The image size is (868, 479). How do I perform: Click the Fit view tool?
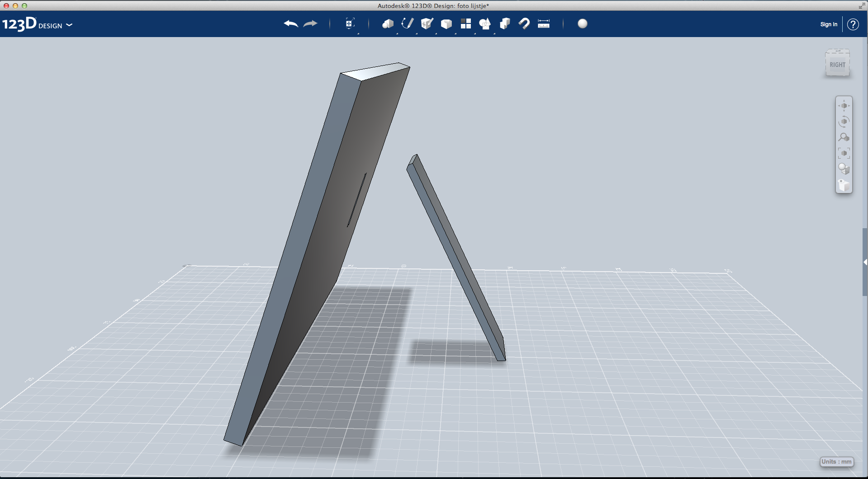pyautogui.click(x=844, y=153)
